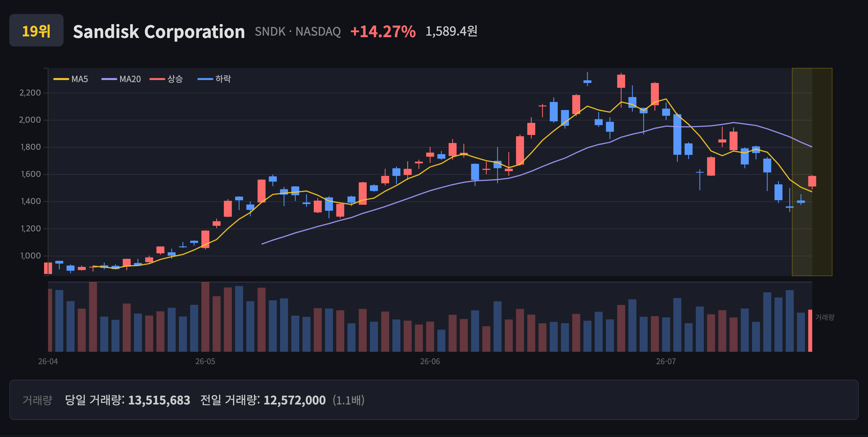Click the 19위 rank badge
The image size is (868, 437).
(36, 30)
